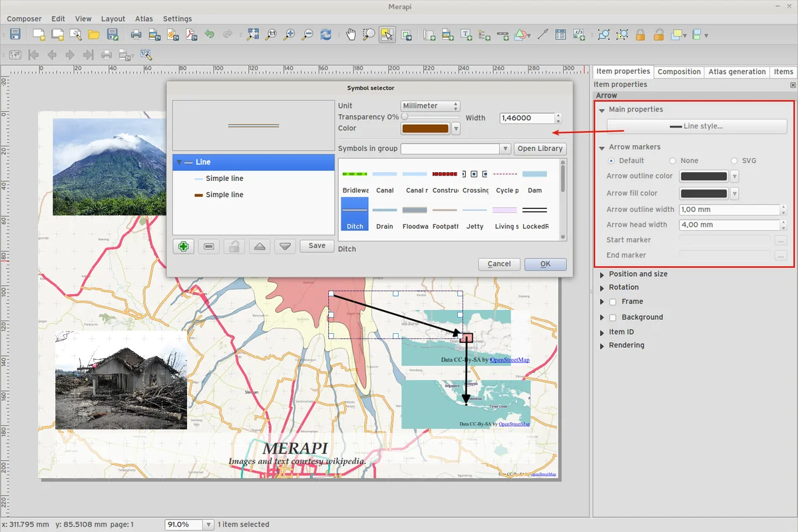
Task: Switch to the Composition tab
Action: click(679, 72)
